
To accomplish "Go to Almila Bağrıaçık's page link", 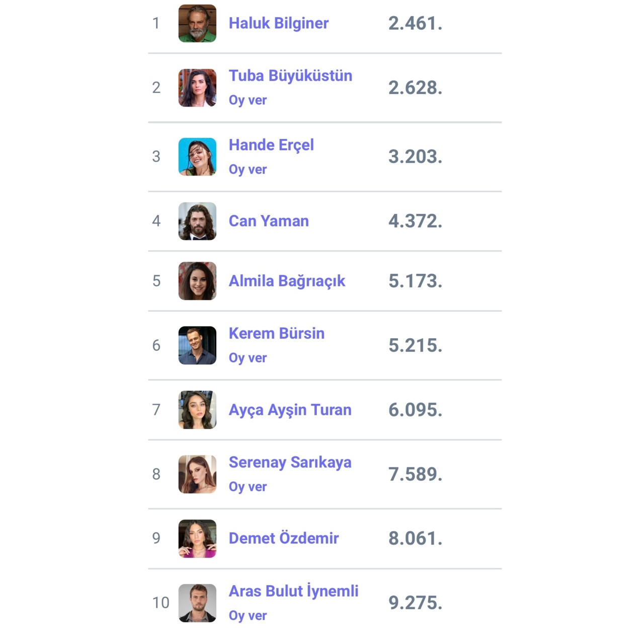I will pyautogui.click(x=287, y=281).
